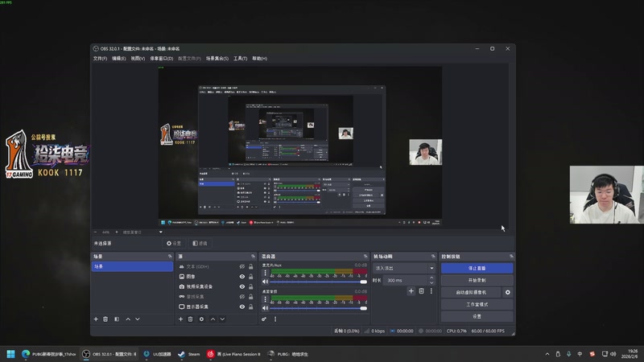Remove transition with the trash icon
The image size is (644, 362).
tap(421, 291)
